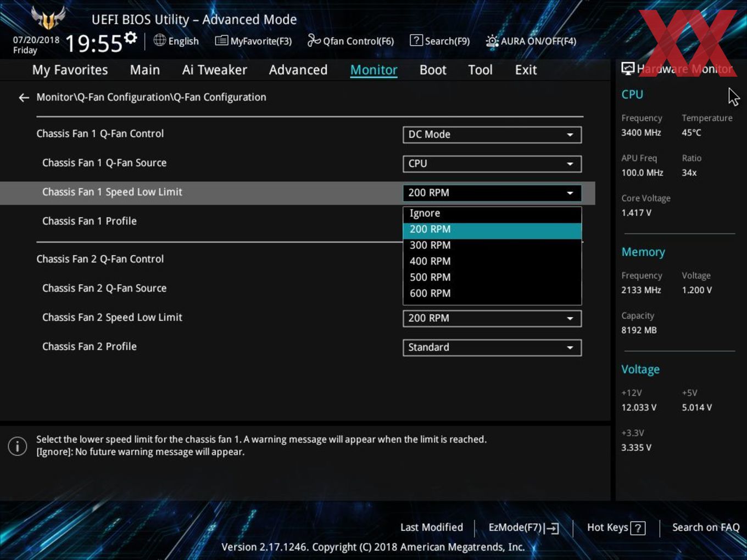Viewport: 747px width, 560px height.
Task: Choose 200 RPM in the open list
Action: [x=492, y=229]
